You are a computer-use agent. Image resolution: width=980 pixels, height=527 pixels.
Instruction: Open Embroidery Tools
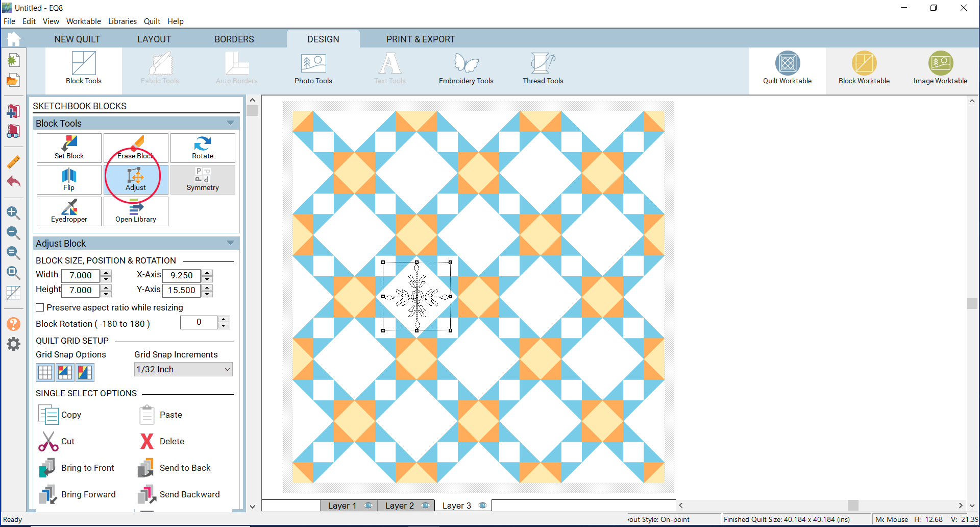point(466,68)
